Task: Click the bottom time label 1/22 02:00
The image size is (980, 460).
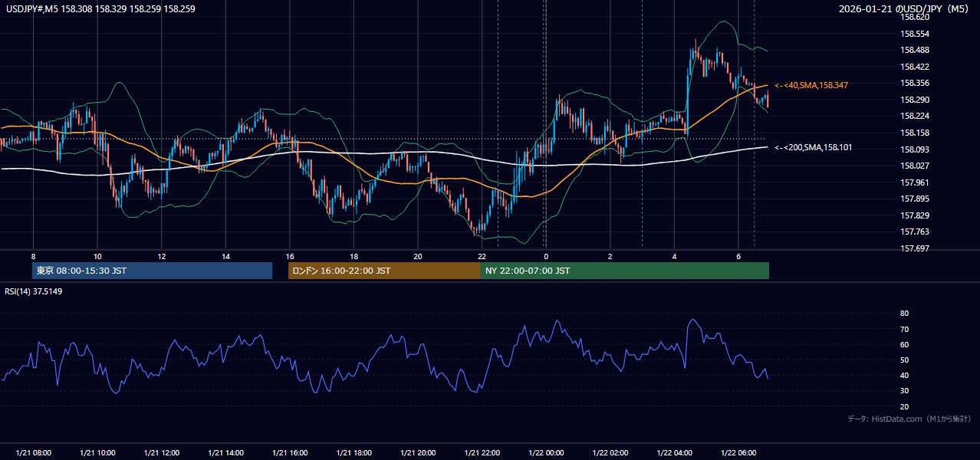Action: (x=610, y=453)
